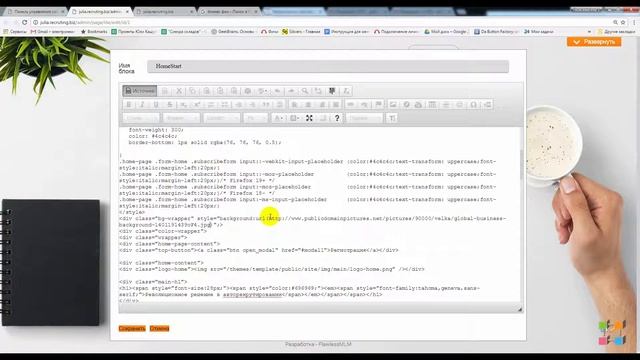640x360 pixels.
Task: Open the Background Color picker
Action: coord(294,118)
